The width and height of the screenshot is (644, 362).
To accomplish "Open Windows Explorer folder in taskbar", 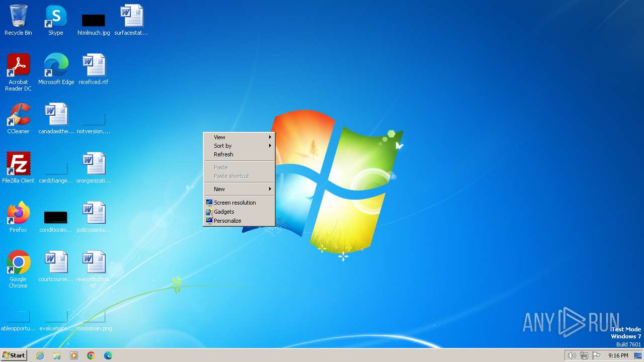I will 57,355.
